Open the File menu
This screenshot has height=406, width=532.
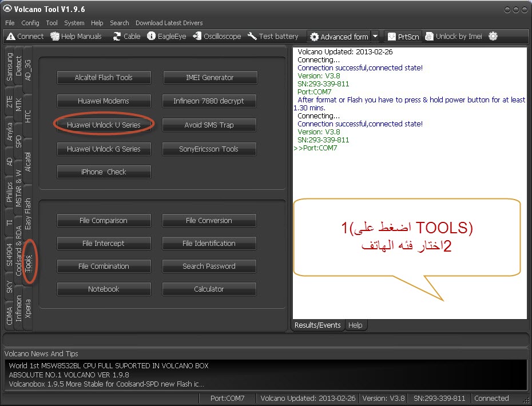(x=10, y=23)
